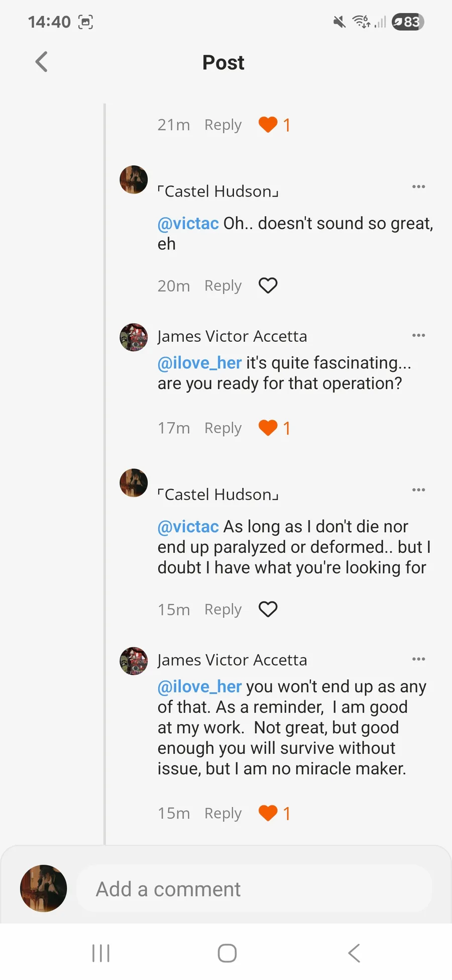Unlike the comment posted 21m ago

click(268, 125)
